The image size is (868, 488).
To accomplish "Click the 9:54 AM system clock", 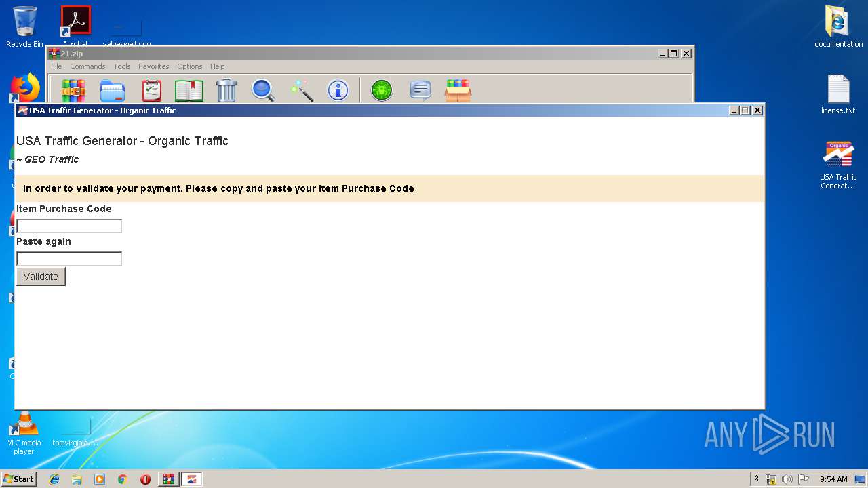I will pyautogui.click(x=833, y=479).
